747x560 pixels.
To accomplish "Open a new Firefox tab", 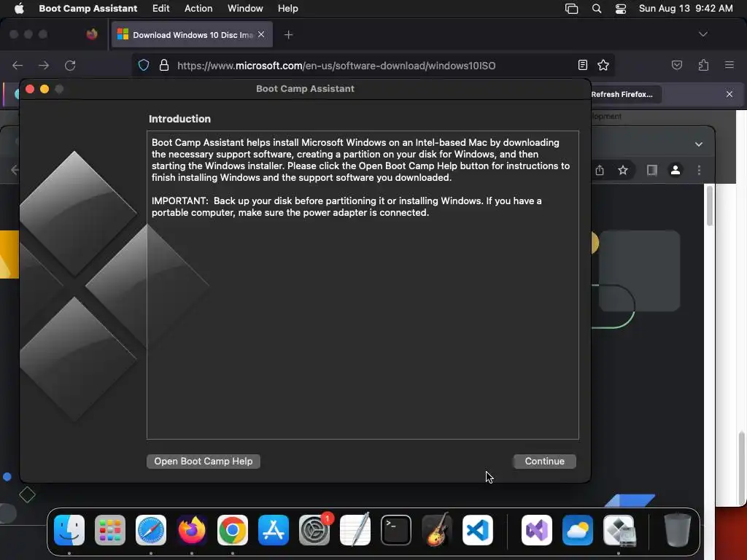I will pyautogui.click(x=288, y=35).
